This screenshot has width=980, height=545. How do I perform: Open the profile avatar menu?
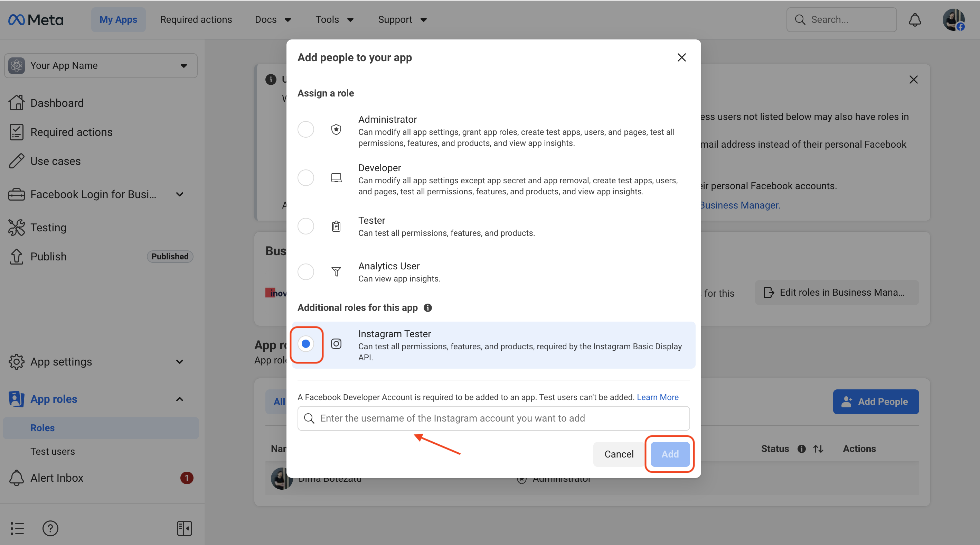[x=953, y=20]
